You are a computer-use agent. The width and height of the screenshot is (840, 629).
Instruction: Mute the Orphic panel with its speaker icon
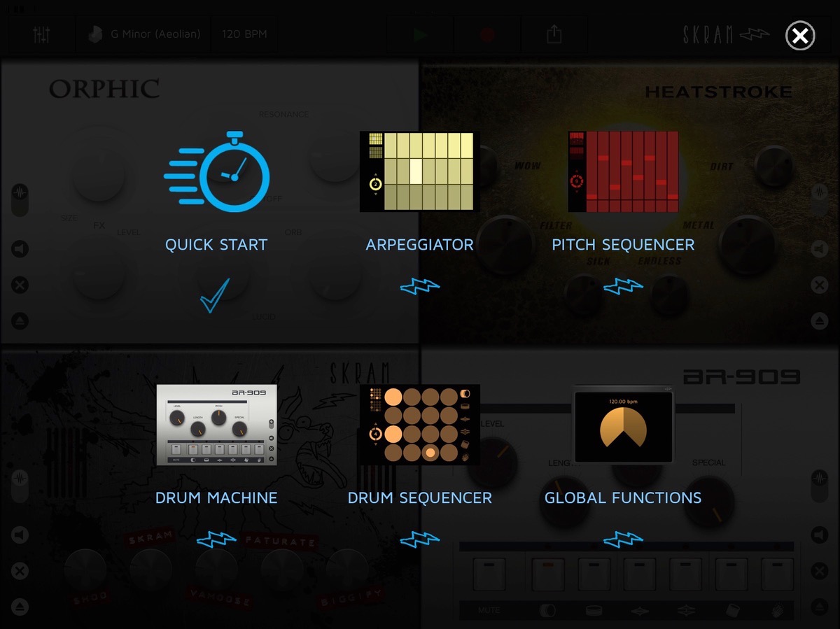(x=20, y=248)
